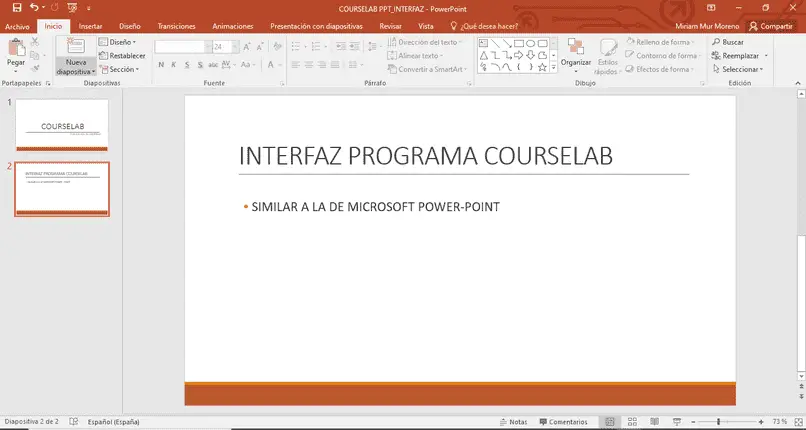Open the Diseño ribbon tab
The height and width of the screenshot is (430, 806).
130,26
